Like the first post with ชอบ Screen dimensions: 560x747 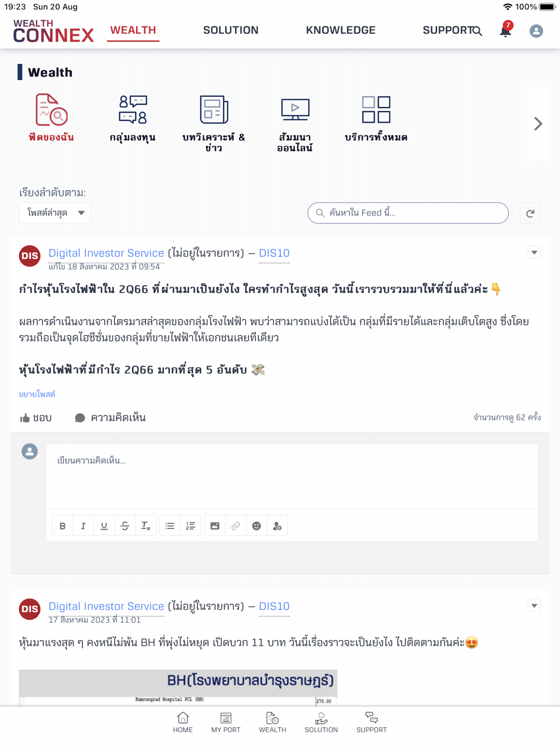coord(36,418)
